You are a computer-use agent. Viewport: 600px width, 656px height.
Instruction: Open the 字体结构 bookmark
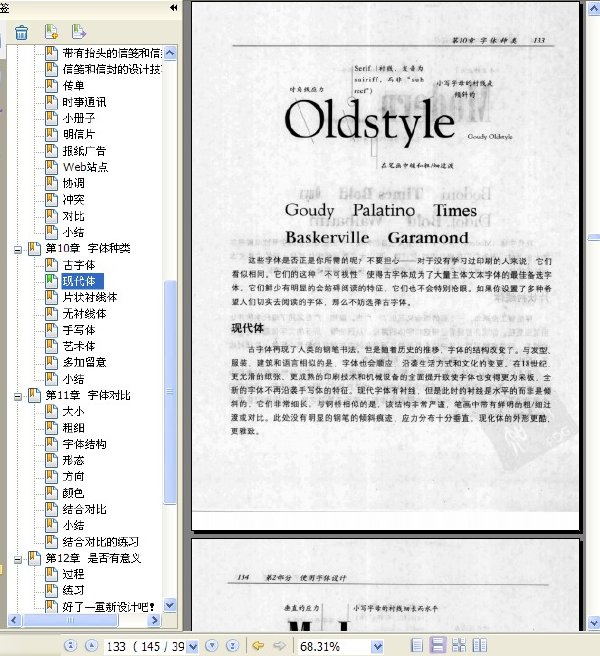pyautogui.click(x=85, y=444)
